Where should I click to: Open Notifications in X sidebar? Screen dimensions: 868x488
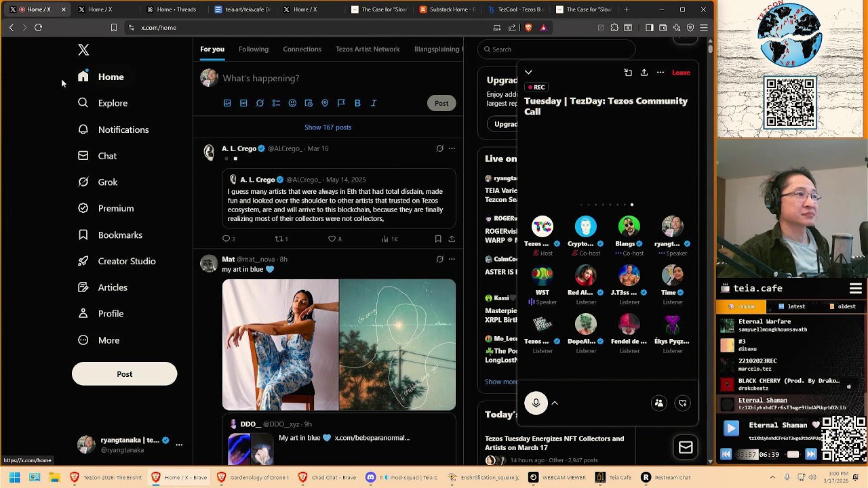(113, 129)
